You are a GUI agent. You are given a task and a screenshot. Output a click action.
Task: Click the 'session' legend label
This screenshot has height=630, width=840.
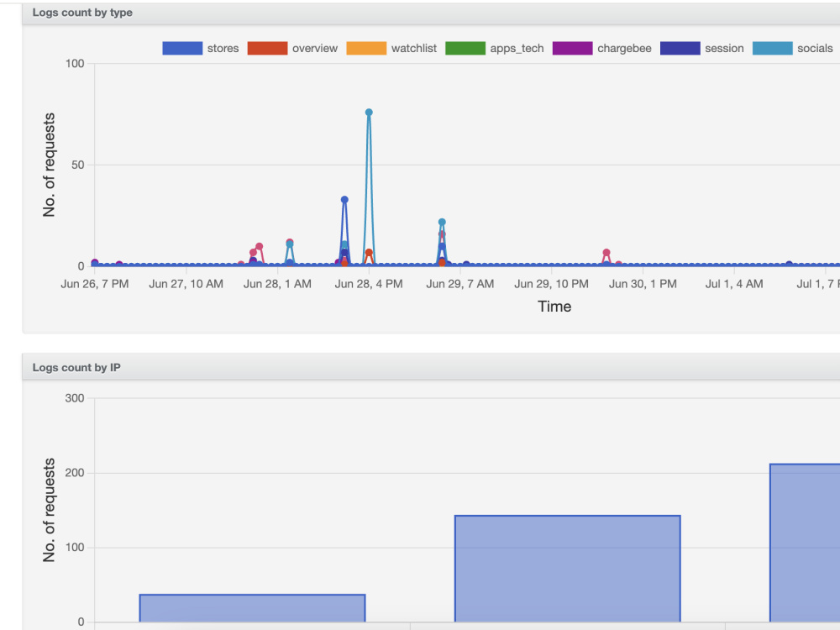pyautogui.click(x=724, y=48)
